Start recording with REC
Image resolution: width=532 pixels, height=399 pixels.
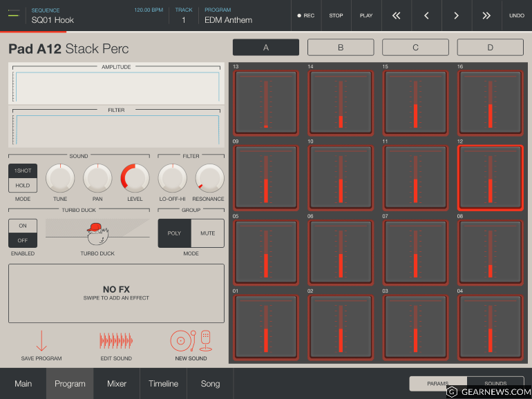pyautogui.click(x=306, y=16)
